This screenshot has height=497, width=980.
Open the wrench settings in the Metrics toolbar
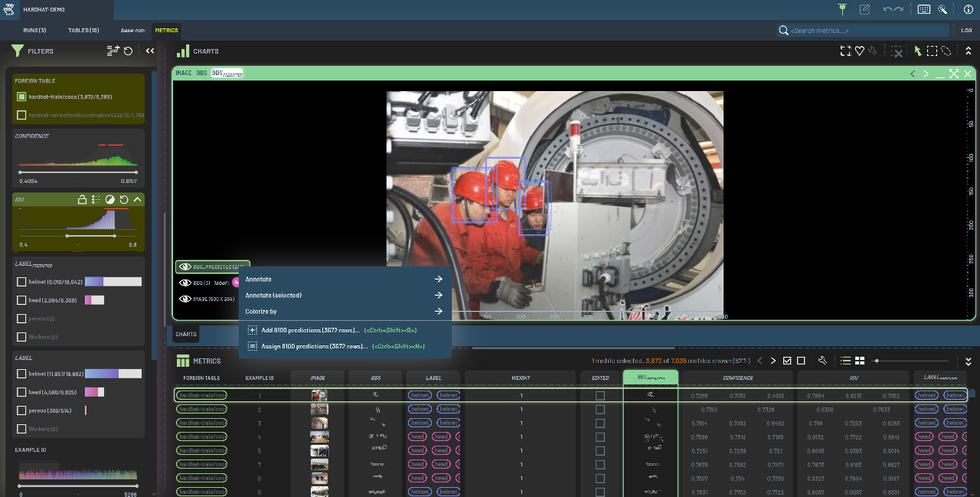pyautogui.click(x=822, y=361)
